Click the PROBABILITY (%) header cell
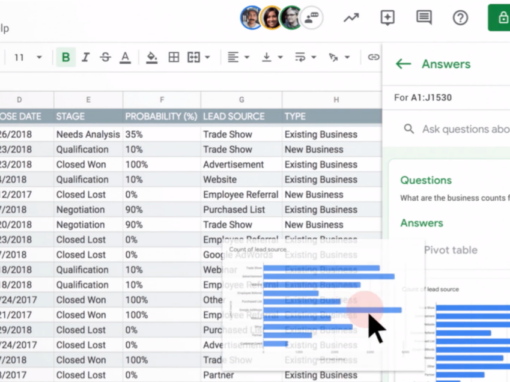The height and width of the screenshot is (382, 510). 162,117
